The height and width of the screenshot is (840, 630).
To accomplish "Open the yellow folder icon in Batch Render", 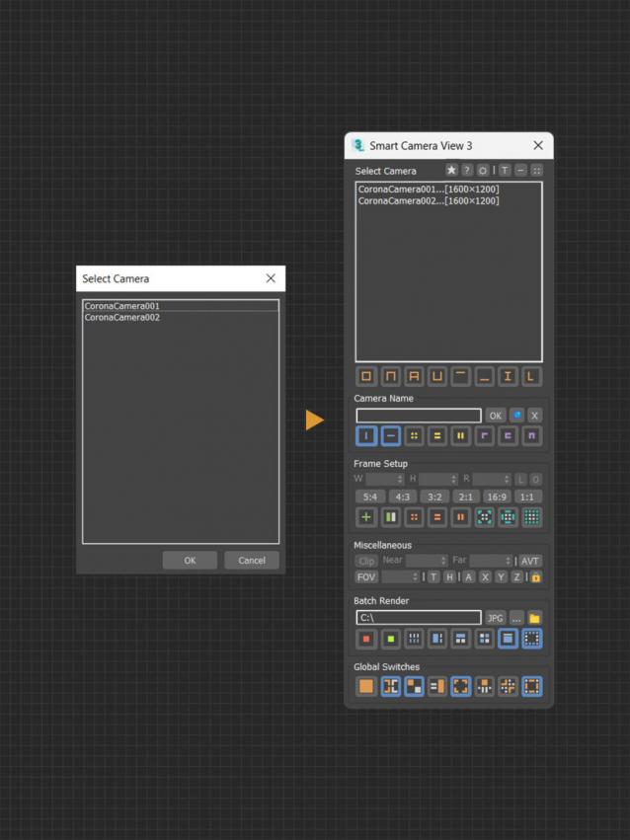I will coord(534,618).
